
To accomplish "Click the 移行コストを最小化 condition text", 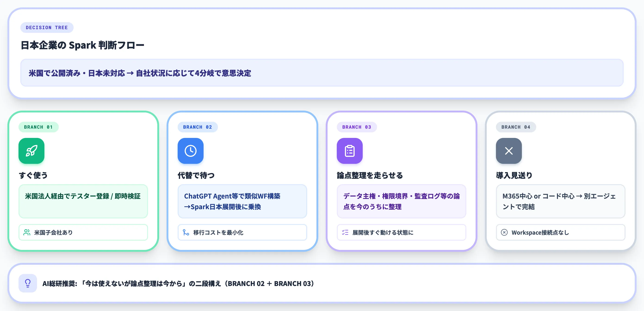I will point(218,233).
